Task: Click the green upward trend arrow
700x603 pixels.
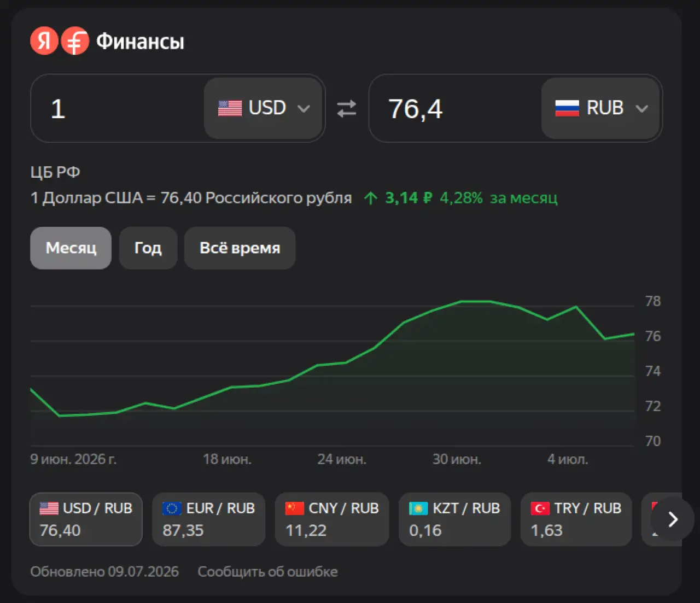Action: [x=371, y=198]
